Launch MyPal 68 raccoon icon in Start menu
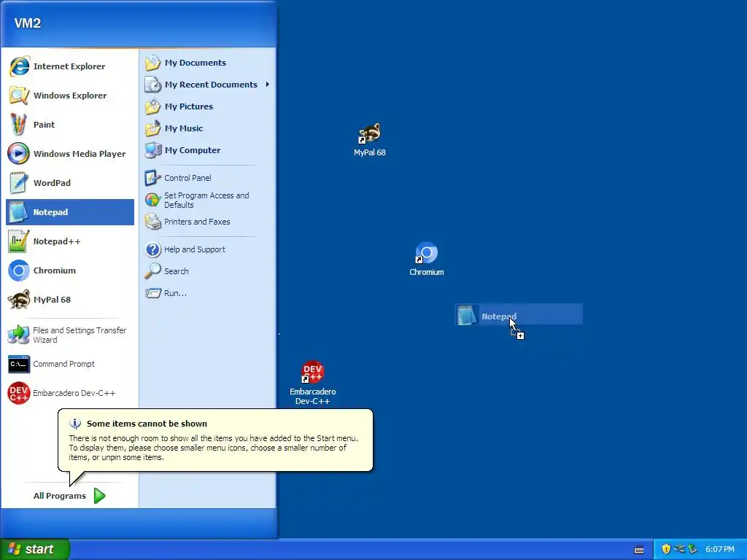This screenshot has height=560, width=747. click(19, 300)
